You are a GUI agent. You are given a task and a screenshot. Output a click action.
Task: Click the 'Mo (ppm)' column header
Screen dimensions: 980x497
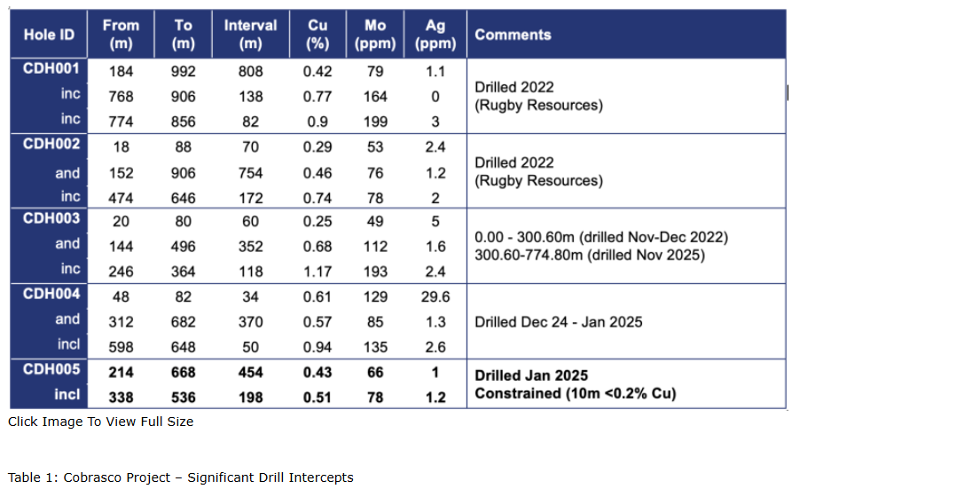(x=375, y=35)
